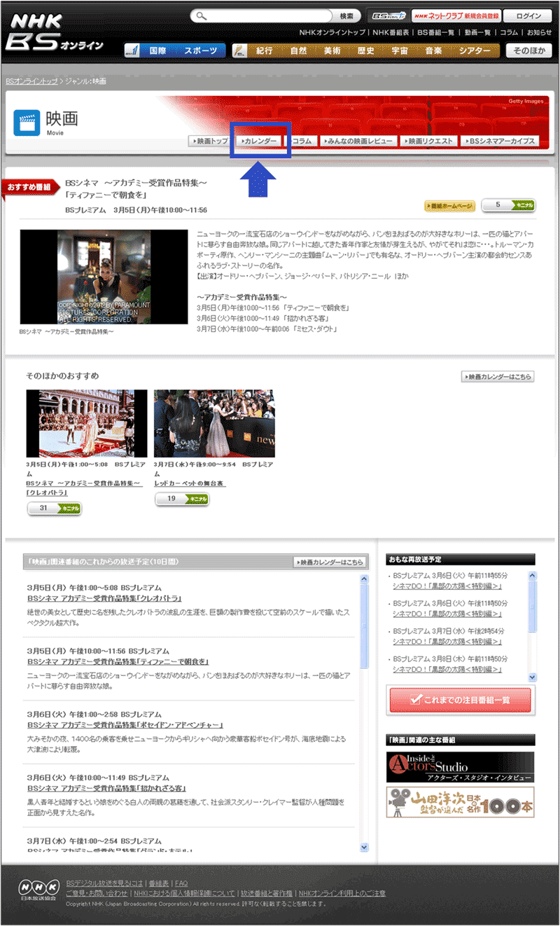
Task: Open the スポーツ genre tab
Action: (x=201, y=50)
